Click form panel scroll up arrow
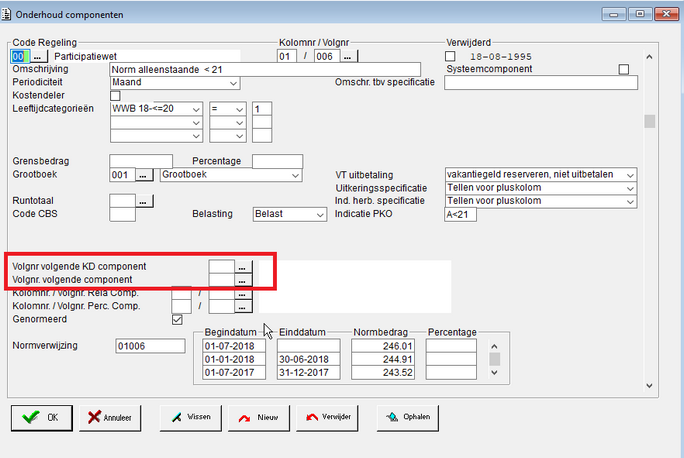 click(650, 57)
